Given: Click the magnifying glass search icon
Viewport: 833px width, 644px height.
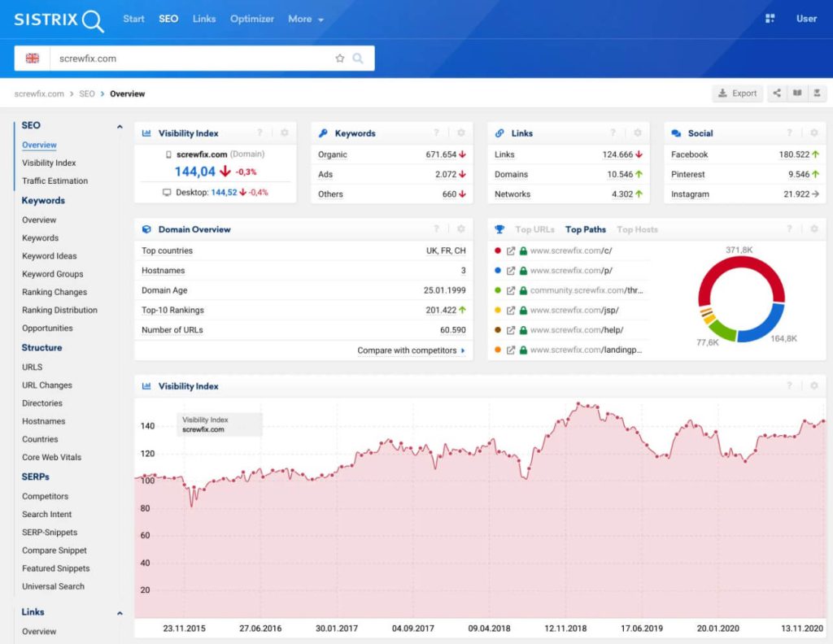Looking at the screenshot, I should pyautogui.click(x=358, y=59).
